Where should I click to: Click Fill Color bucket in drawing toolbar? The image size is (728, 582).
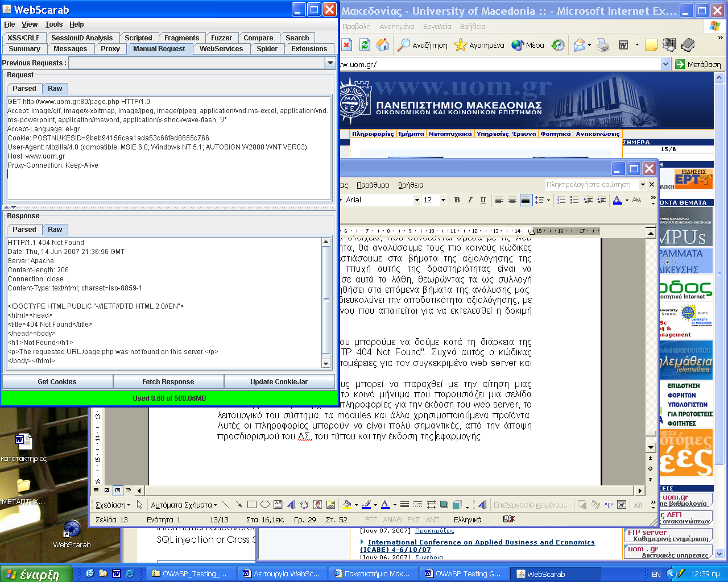[x=347, y=504]
